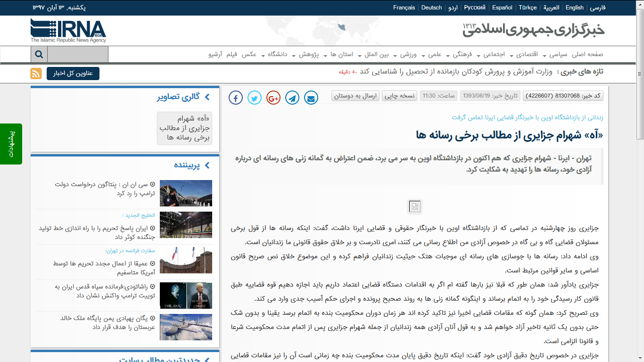The height and width of the screenshot is (362, 644).
Task: Open the RSS feed icon
Action: point(36,74)
